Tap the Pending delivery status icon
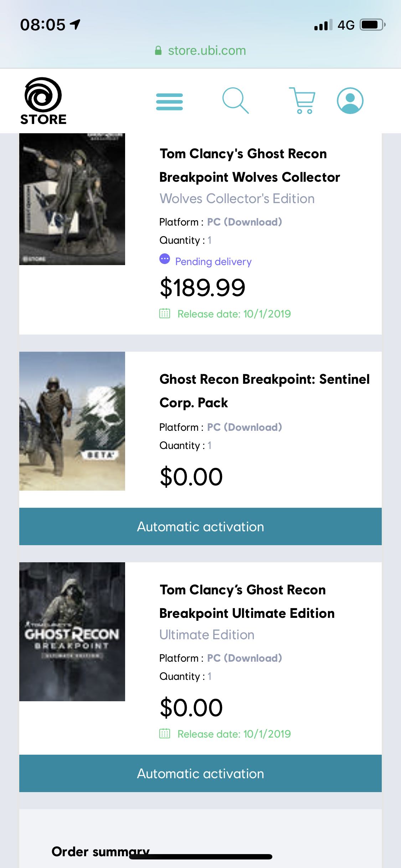The image size is (401, 868). coord(165,259)
